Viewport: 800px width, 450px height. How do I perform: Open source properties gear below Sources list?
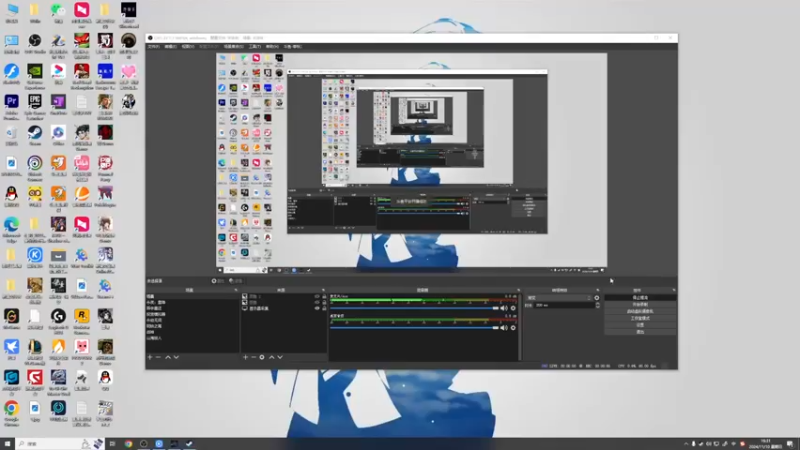[262, 357]
